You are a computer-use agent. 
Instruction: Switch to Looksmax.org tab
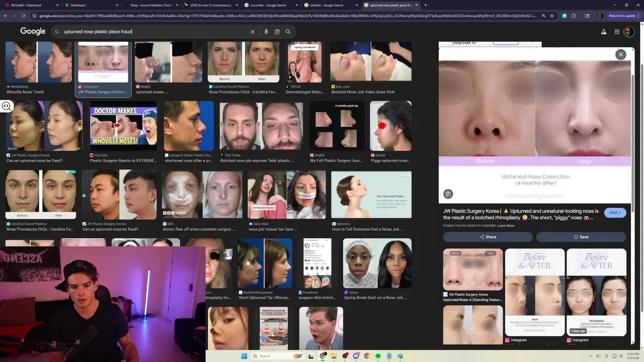pos(211,5)
